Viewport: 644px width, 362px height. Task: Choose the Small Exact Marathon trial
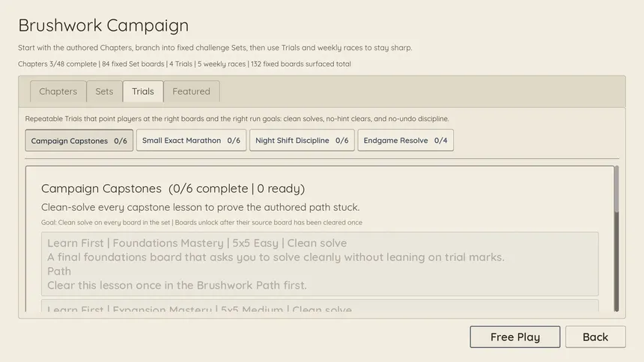[x=192, y=141]
